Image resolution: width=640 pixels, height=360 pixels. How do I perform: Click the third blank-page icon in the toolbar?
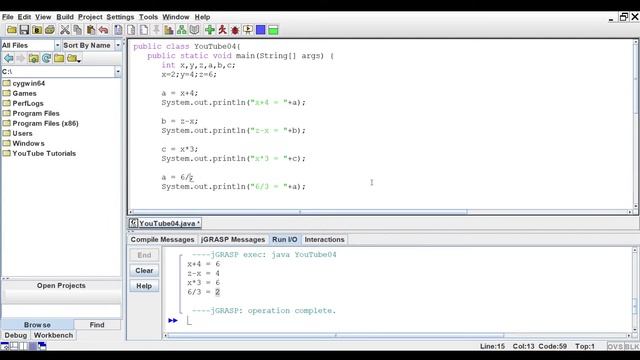(x=144, y=30)
